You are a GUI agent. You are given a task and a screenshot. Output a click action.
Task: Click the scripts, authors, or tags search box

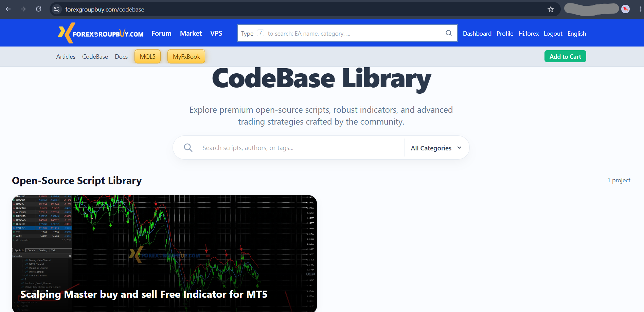coord(301,148)
